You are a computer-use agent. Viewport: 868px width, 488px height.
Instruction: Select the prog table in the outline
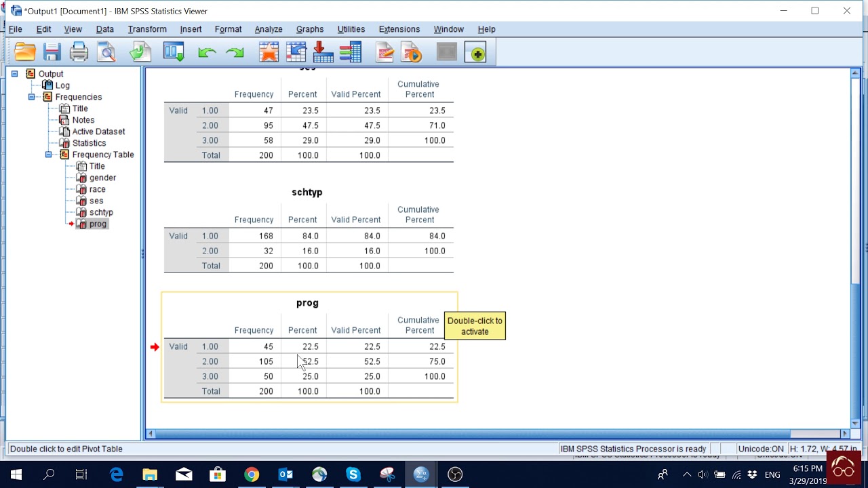click(x=98, y=224)
